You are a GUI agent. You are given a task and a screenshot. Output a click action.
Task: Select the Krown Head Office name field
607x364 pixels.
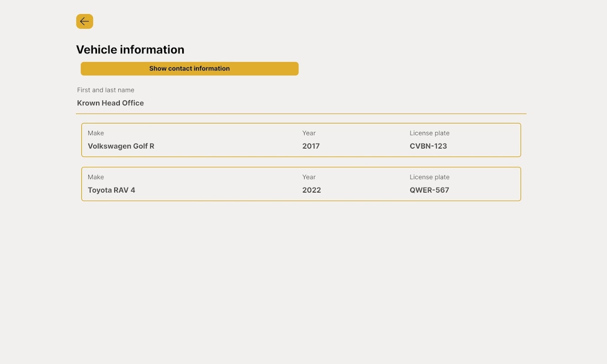111,103
